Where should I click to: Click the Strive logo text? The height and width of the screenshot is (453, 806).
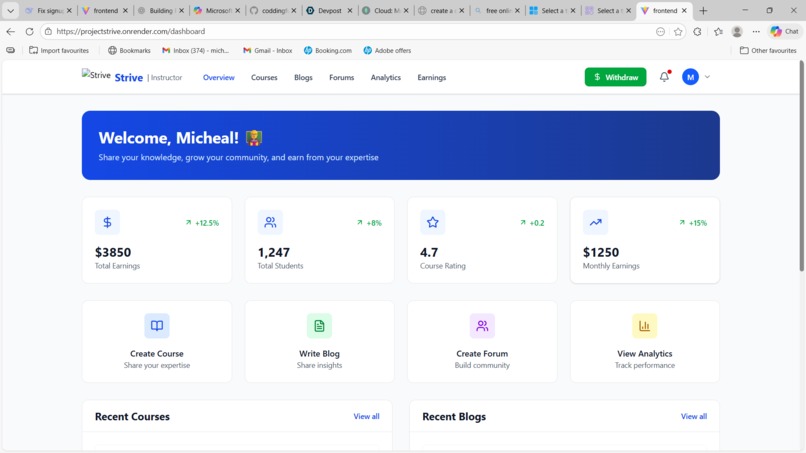[x=129, y=78]
